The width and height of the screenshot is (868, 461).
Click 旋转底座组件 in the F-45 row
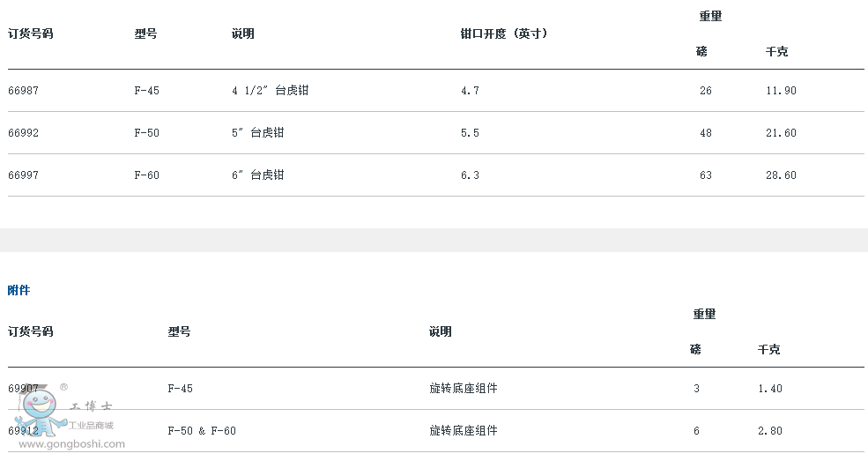pyautogui.click(x=464, y=389)
